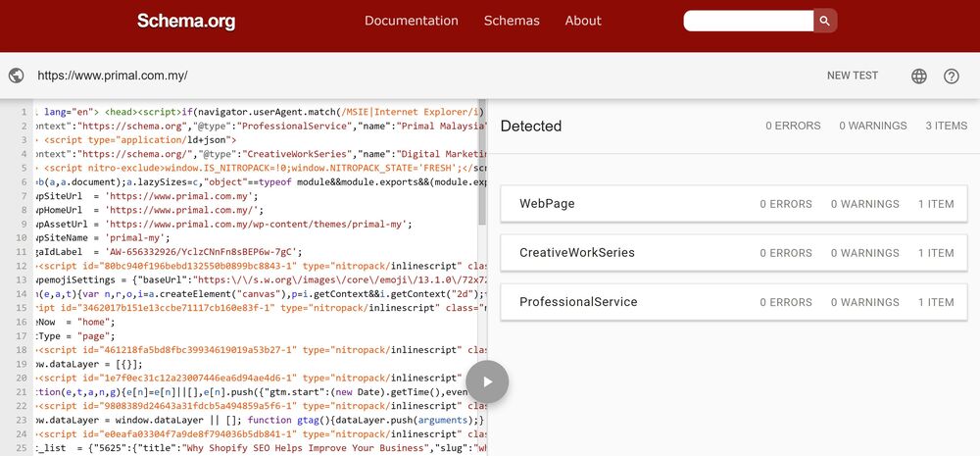Click 1 ITEM count in CreativeWorkSeries row
Screen dimensions: 980x456
(936, 253)
